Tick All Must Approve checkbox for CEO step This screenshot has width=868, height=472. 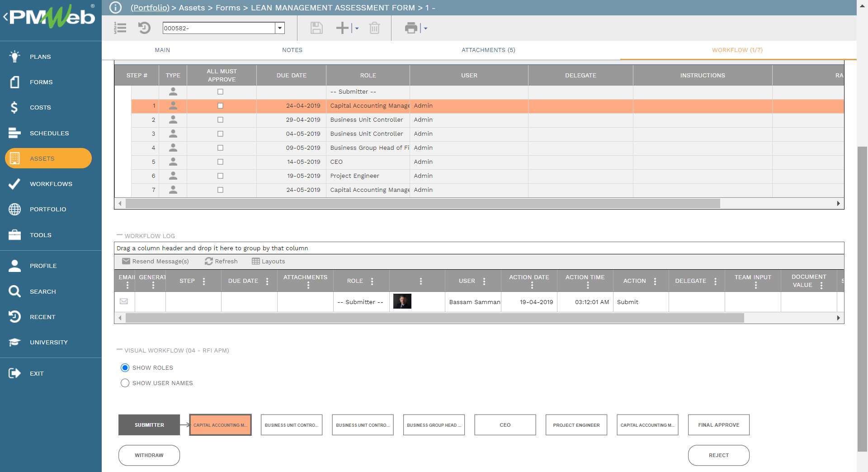[x=220, y=162]
